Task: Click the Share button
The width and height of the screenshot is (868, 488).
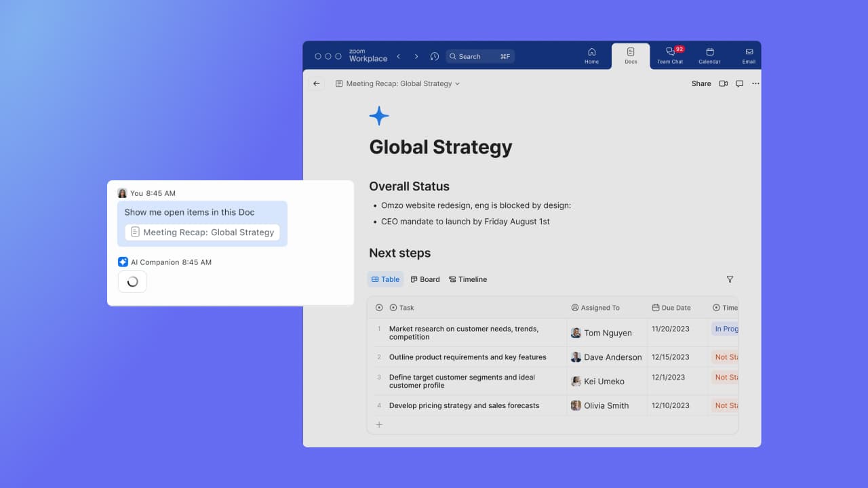Action: point(701,83)
